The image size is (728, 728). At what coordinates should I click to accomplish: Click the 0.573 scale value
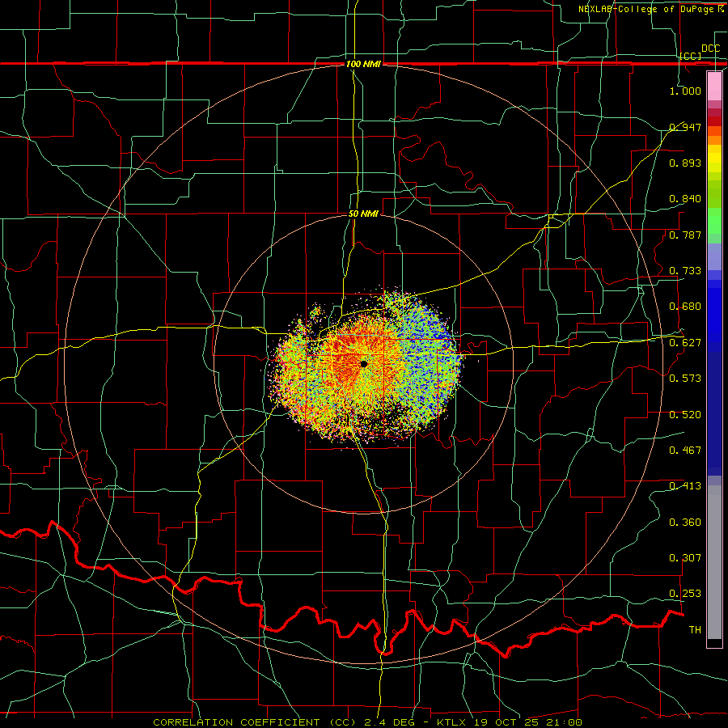(x=685, y=379)
